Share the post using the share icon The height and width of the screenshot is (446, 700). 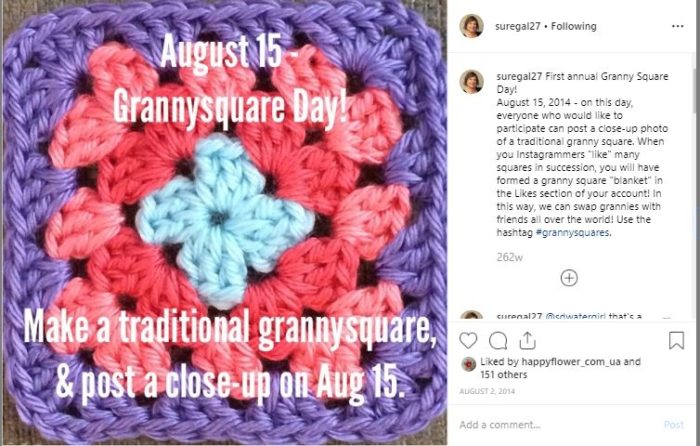527,341
